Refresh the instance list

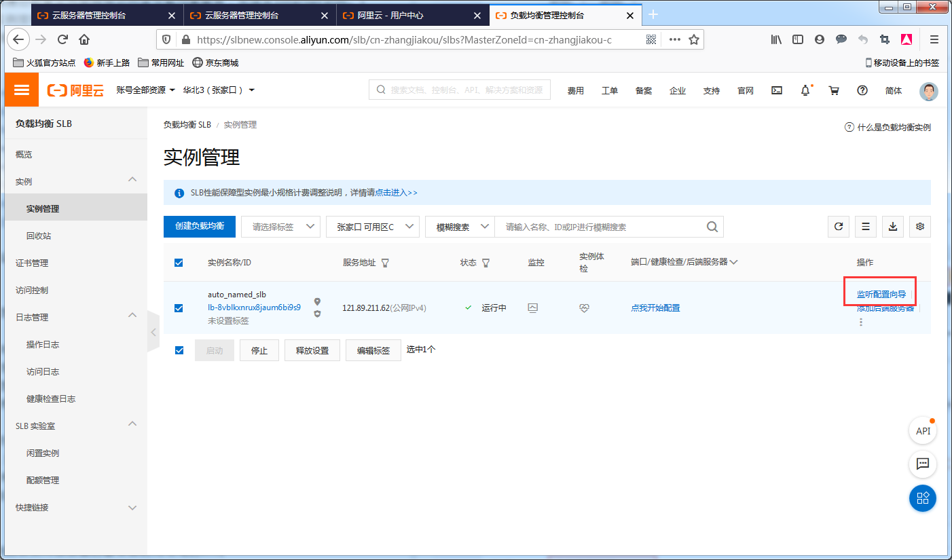click(838, 226)
